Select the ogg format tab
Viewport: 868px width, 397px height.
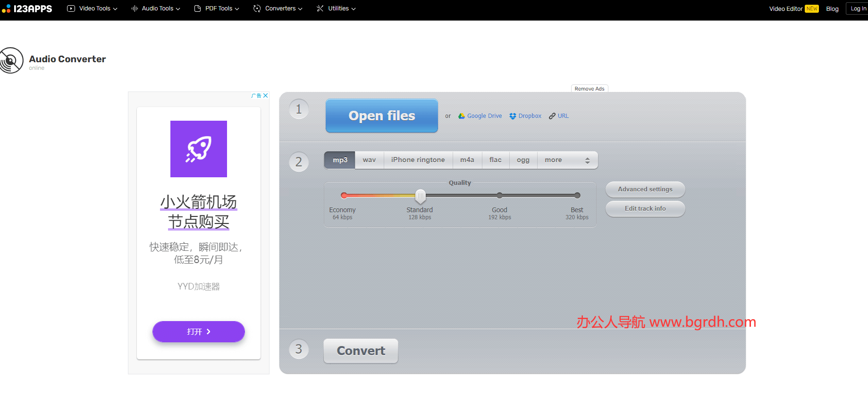click(523, 160)
